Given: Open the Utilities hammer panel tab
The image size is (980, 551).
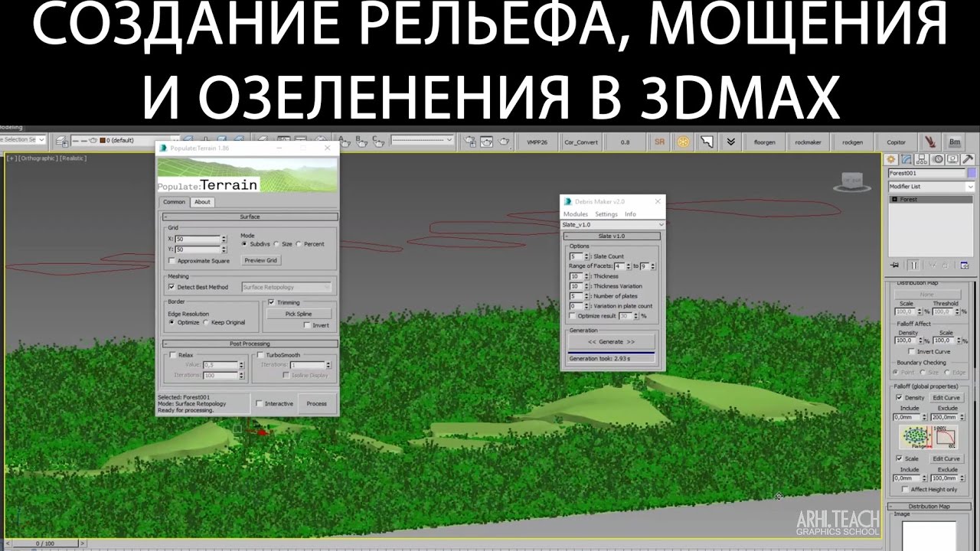Looking at the screenshot, I should pyautogui.click(x=968, y=159).
